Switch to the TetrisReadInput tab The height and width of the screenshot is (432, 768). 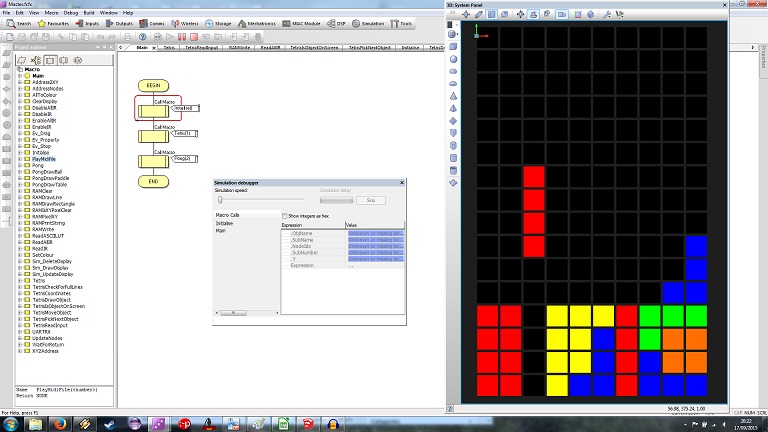[x=201, y=48]
